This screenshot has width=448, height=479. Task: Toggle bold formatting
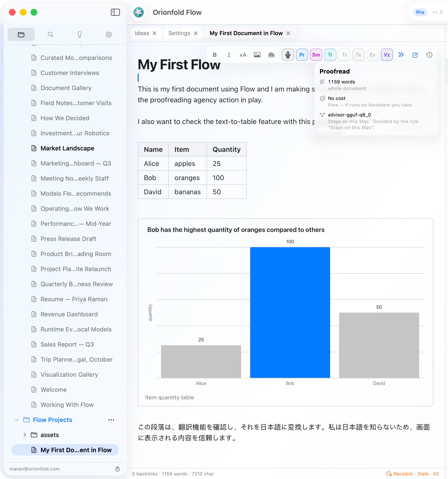[x=215, y=55]
